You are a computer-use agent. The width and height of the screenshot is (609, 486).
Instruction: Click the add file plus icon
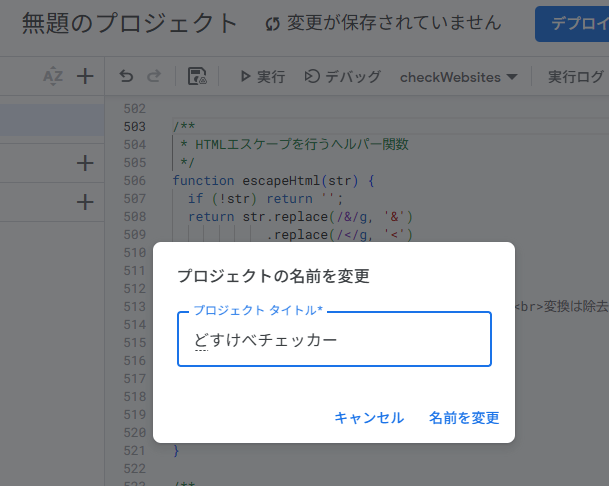(x=85, y=76)
